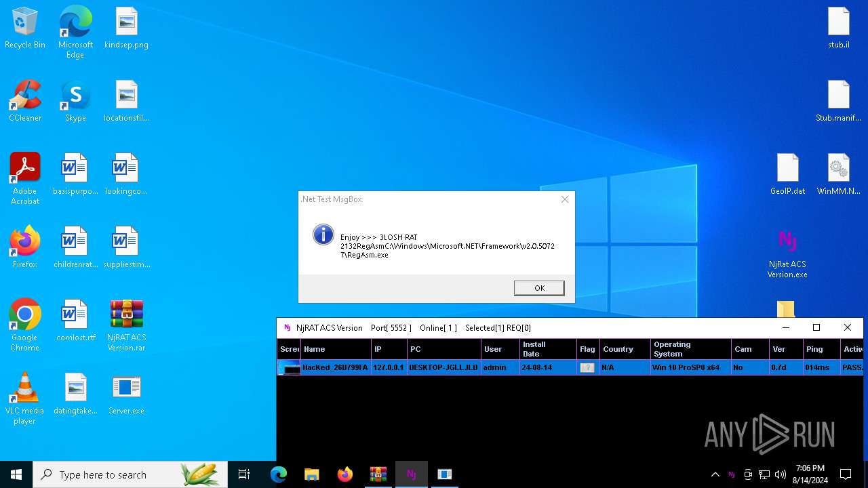
Task: Select locationsfil... image file on desktop
Action: click(x=126, y=102)
